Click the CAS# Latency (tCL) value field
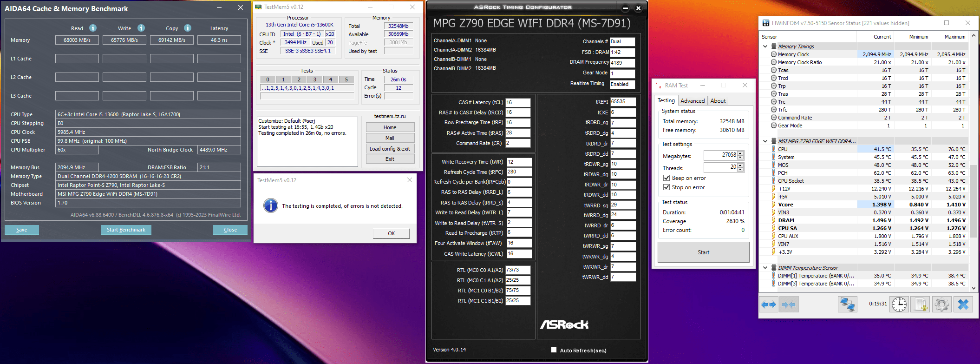980x364 pixels. (518, 102)
